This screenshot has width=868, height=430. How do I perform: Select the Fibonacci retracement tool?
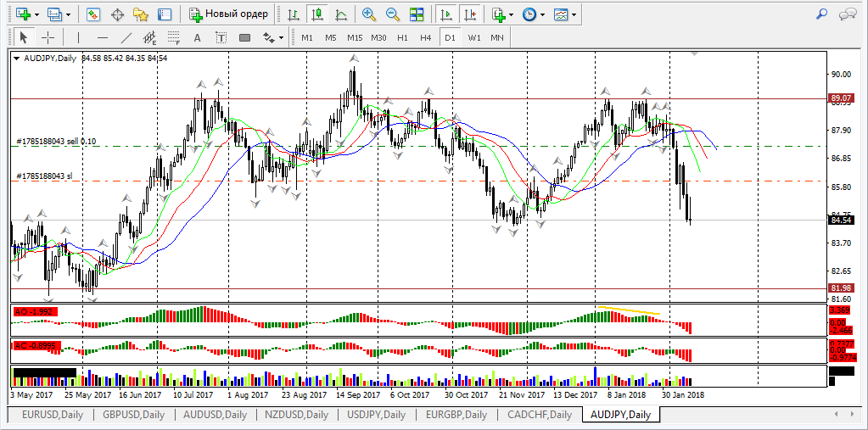174,37
